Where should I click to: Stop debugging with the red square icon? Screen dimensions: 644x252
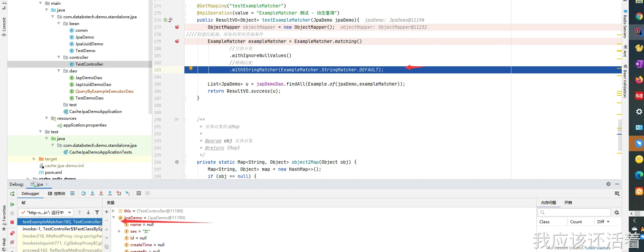[12, 222]
